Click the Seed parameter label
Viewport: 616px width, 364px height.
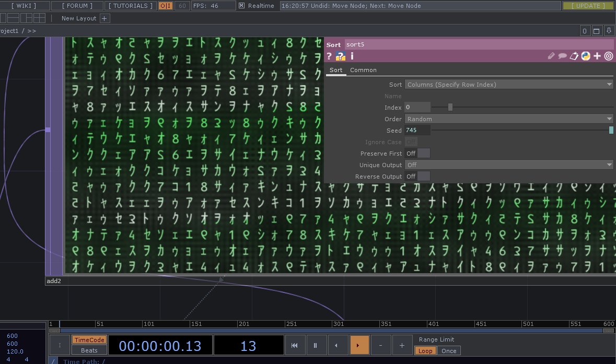coord(394,131)
